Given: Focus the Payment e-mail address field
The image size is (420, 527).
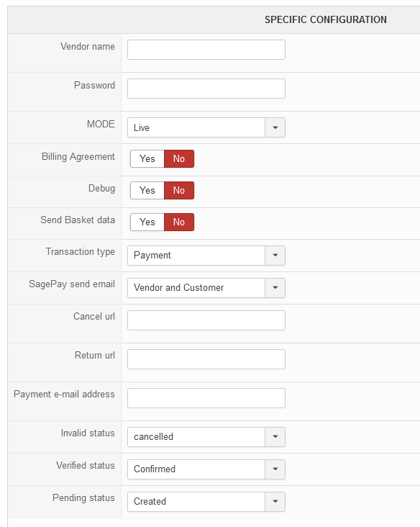Looking at the screenshot, I should 206,398.
